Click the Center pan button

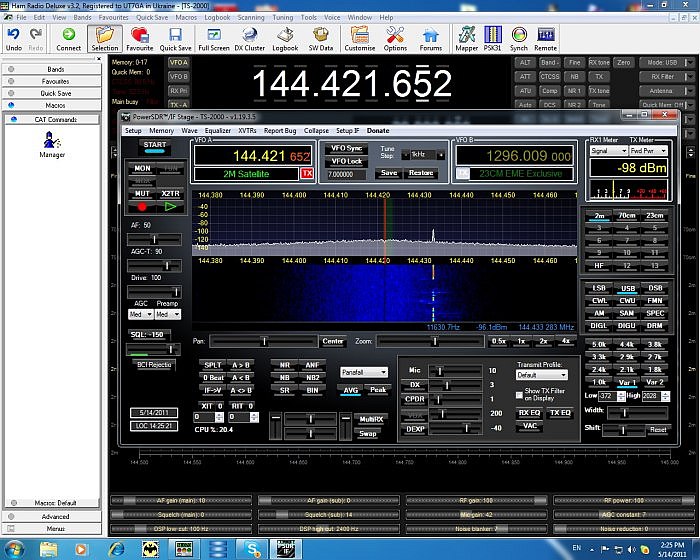point(333,341)
